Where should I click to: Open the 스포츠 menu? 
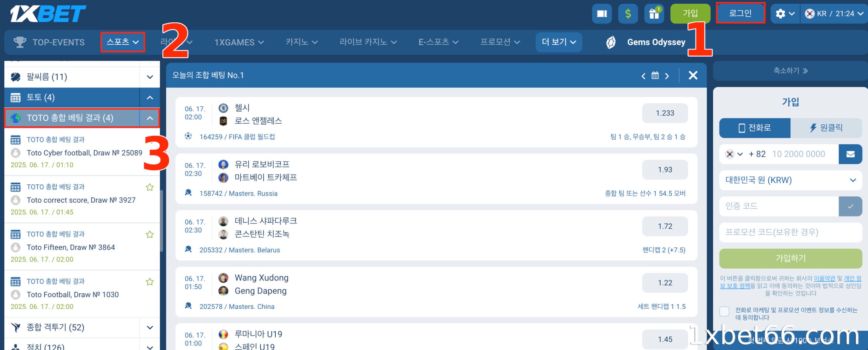click(123, 42)
